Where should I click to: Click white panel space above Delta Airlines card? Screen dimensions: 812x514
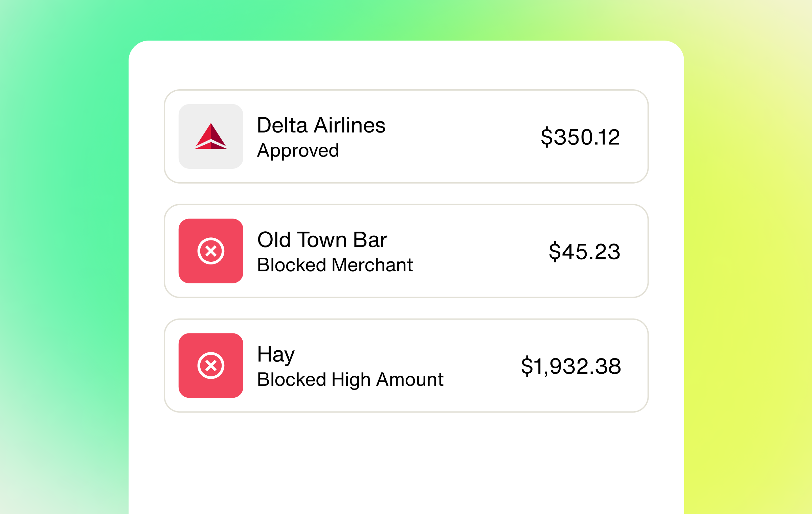point(406,66)
